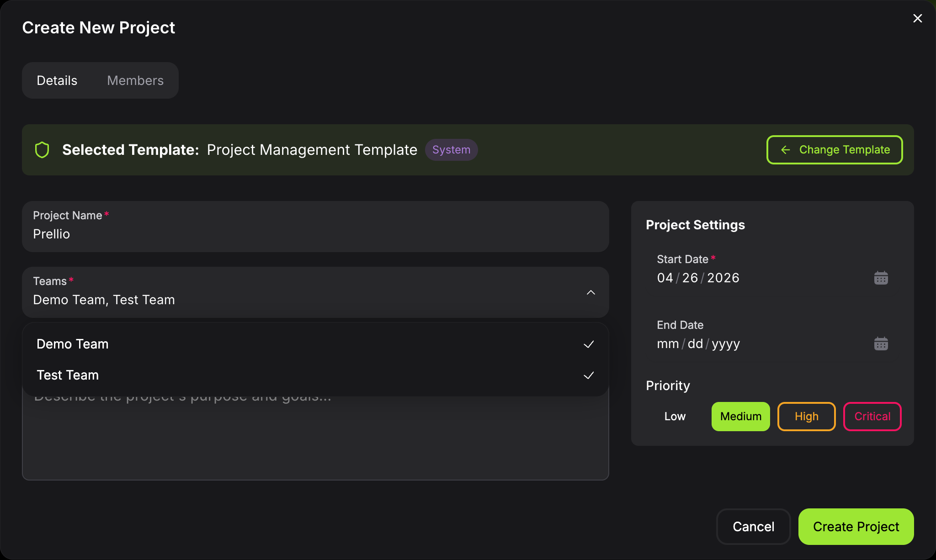Close the Create New Project dialog
Image resolution: width=936 pixels, height=560 pixels.
pyautogui.click(x=917, y=18)
